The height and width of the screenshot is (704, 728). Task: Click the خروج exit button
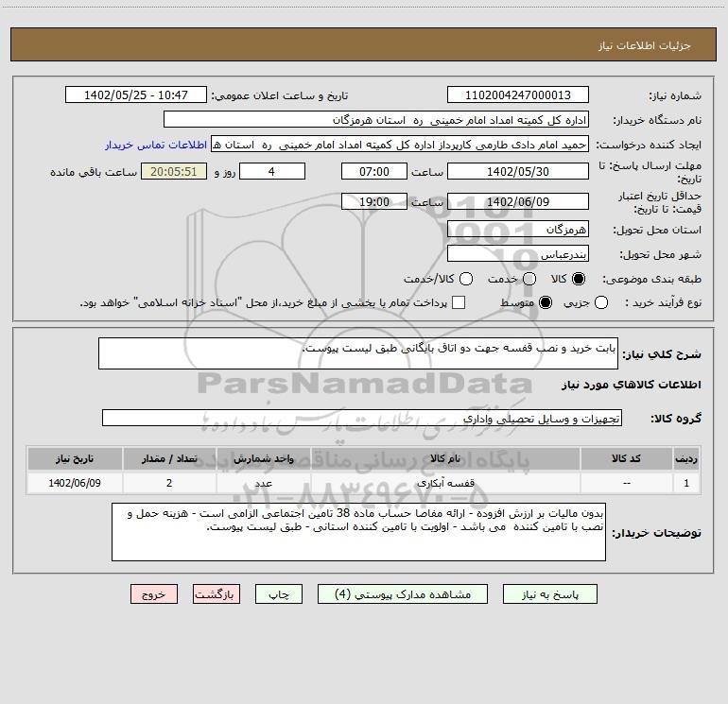click(x=154, y=594)
